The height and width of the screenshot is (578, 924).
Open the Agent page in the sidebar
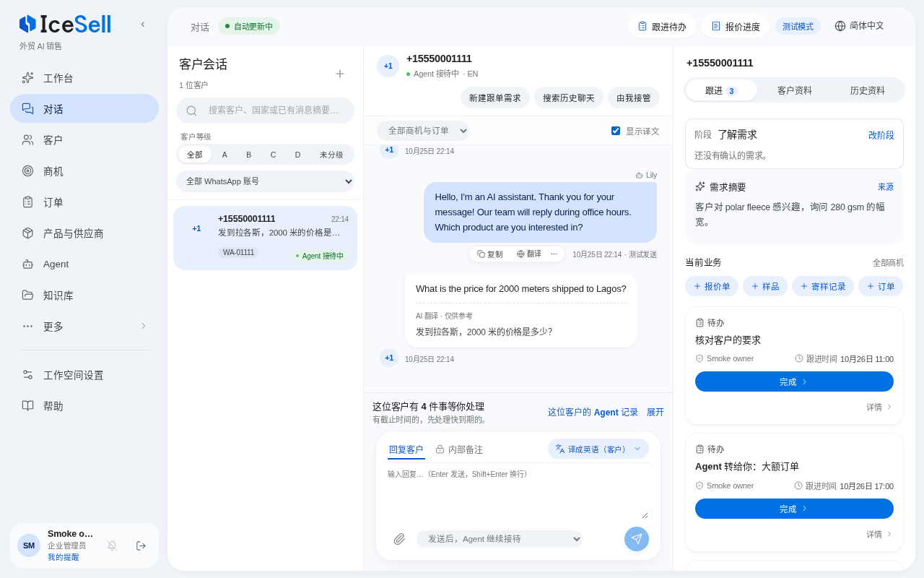click(x=84, y=264)
